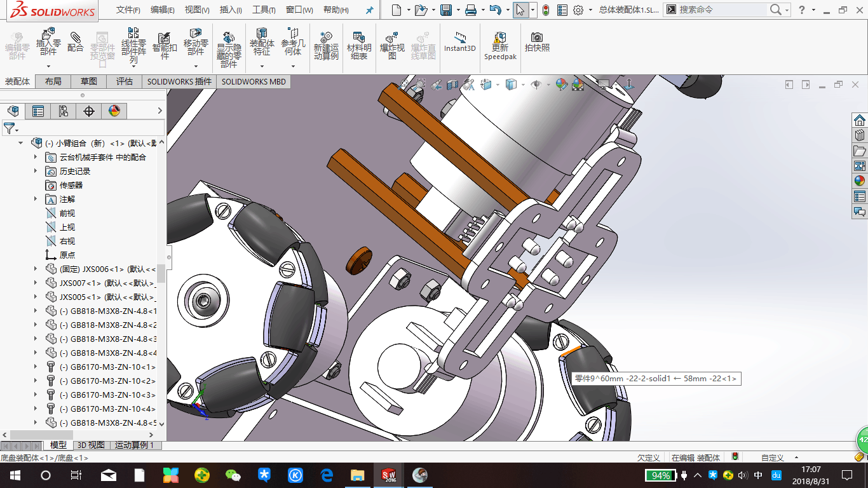Click the Select cursor tool
Viewport: 868px width, 488px height.
point(520,10)
